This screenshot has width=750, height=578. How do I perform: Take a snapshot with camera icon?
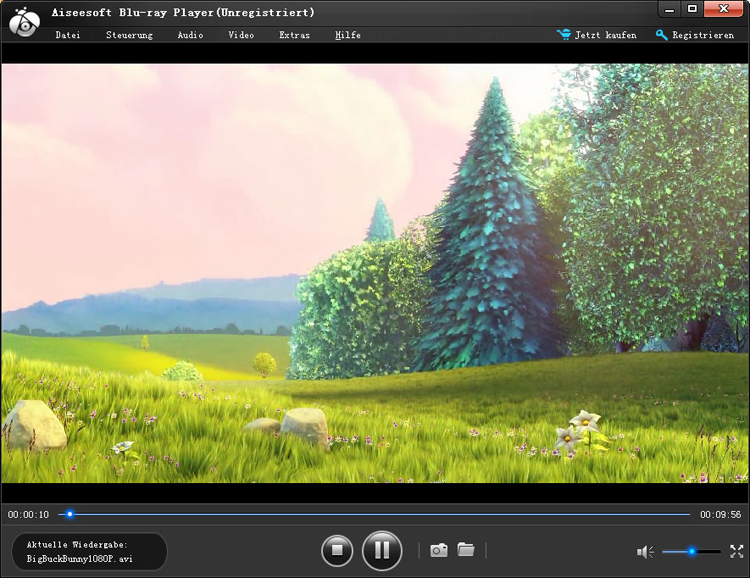[x=438, y=550]
